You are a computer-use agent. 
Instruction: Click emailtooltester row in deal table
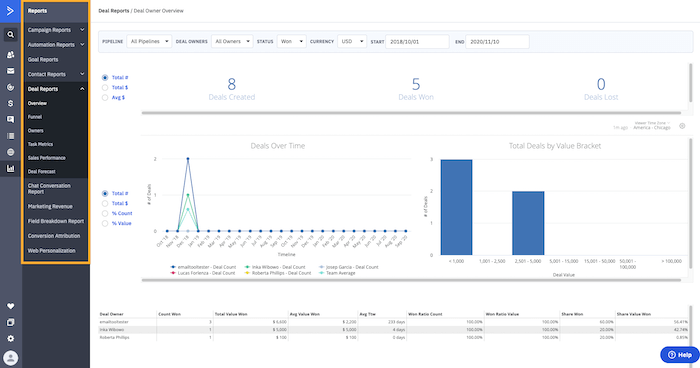[x=395, y=322]
